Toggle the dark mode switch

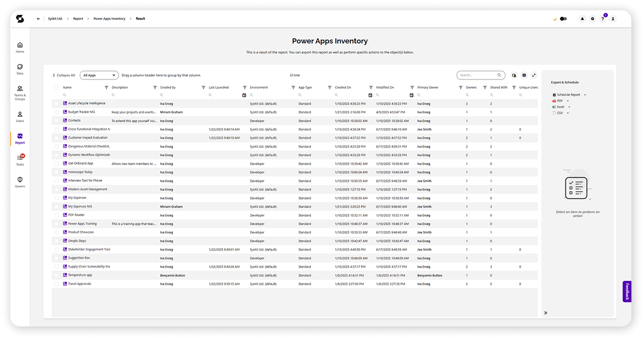563,19
